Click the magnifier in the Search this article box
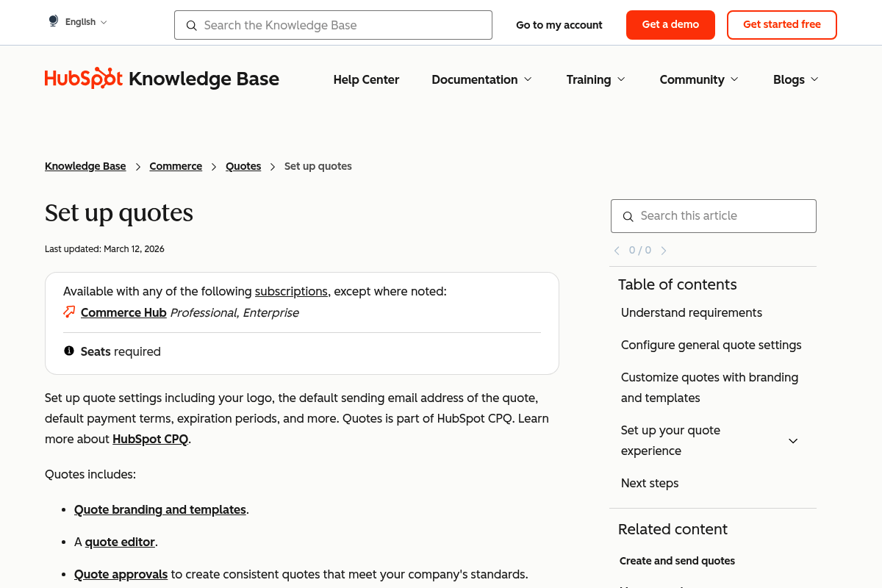 (628, 216)
